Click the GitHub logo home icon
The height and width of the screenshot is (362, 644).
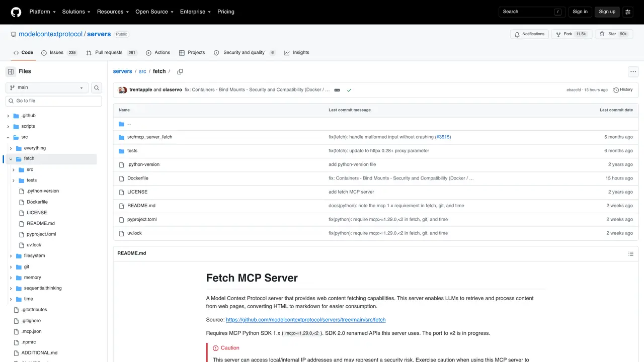click(16, 12)
